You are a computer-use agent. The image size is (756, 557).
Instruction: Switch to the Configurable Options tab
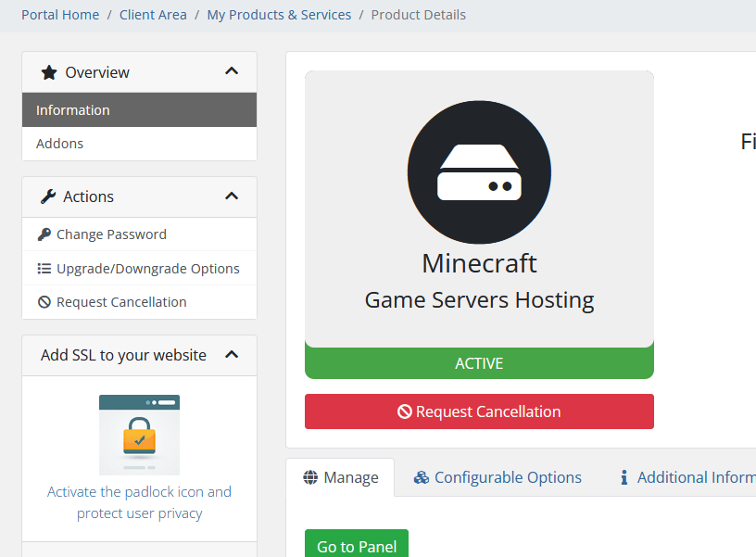[498, 477]
